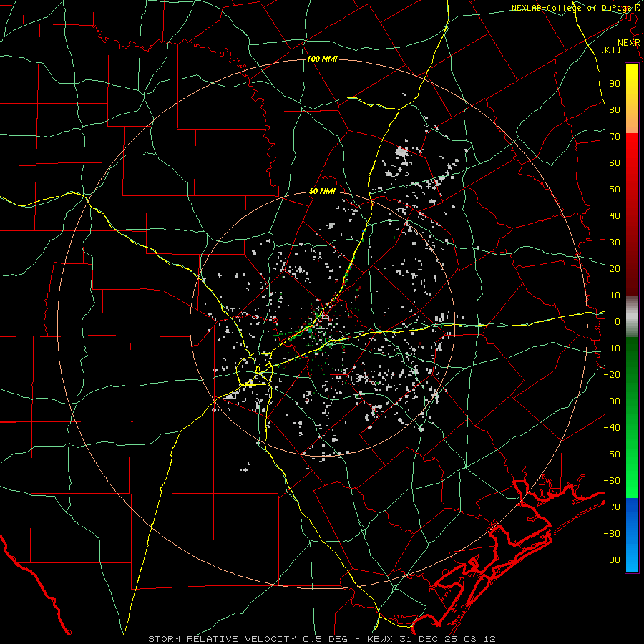
Task: Click the -80 value on velocity scale
Action: 612,534
